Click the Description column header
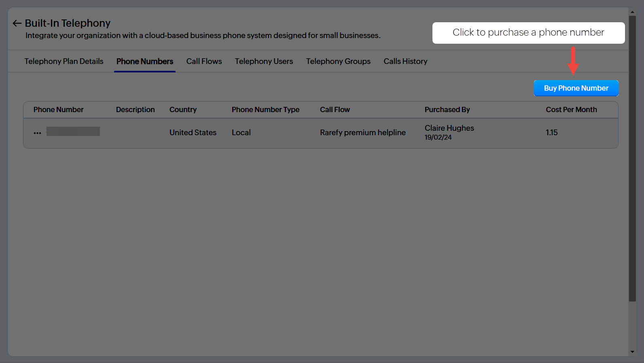Viewport: 644px width, 363px height. 135,110
